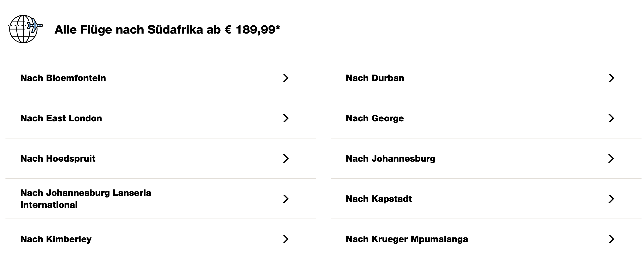Click the chevron on Nach Johannesburg row
644x269 pixels.
611,159
